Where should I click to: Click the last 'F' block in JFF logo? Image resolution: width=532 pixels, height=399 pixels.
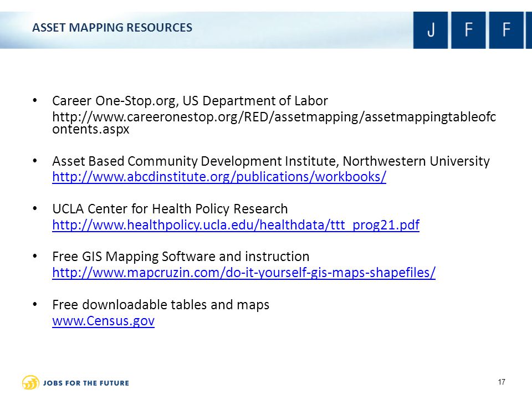click(506, 30)
